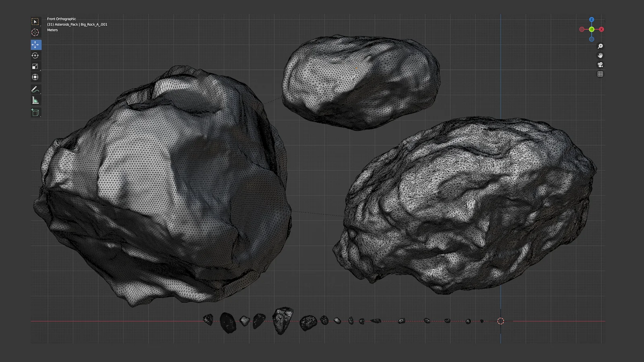The height and width of the screenshot is (362, 644).
Task: Activate the 3D Cursor tool
Action: tap(35, 31)
